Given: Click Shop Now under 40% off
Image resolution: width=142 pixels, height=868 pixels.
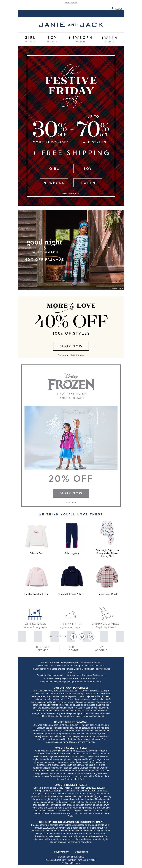Looking at the screenshot, I should point(71,346).
